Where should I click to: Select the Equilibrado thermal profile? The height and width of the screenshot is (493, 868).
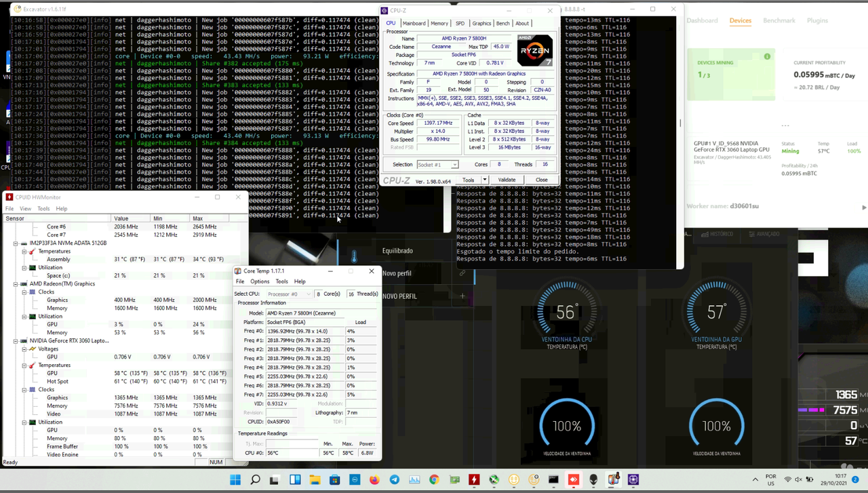tap(397, 251)
